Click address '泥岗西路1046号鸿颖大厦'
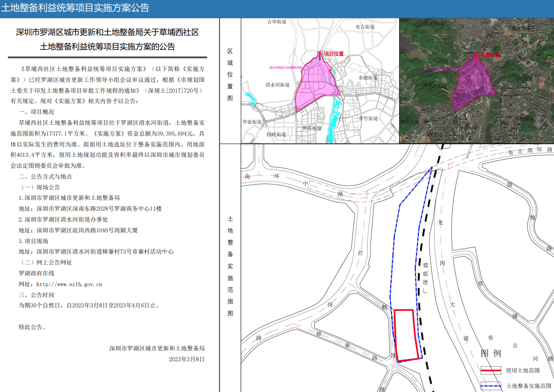The width and height of the screenshot is (554, 392). point(103,230)
